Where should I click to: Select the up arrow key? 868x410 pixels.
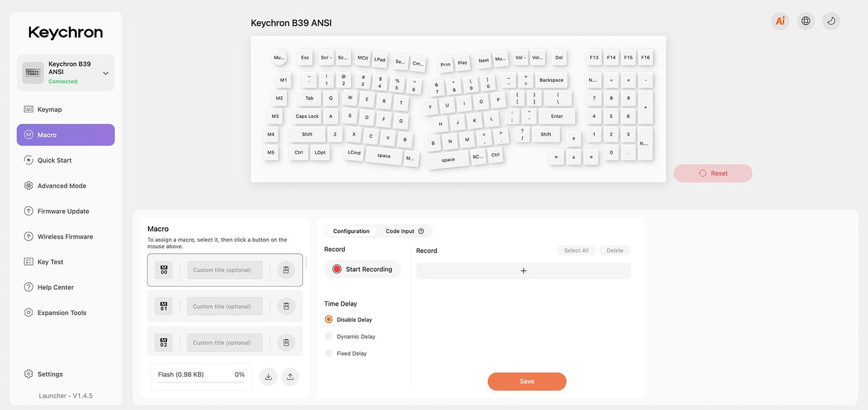click(x=573, y=139)
